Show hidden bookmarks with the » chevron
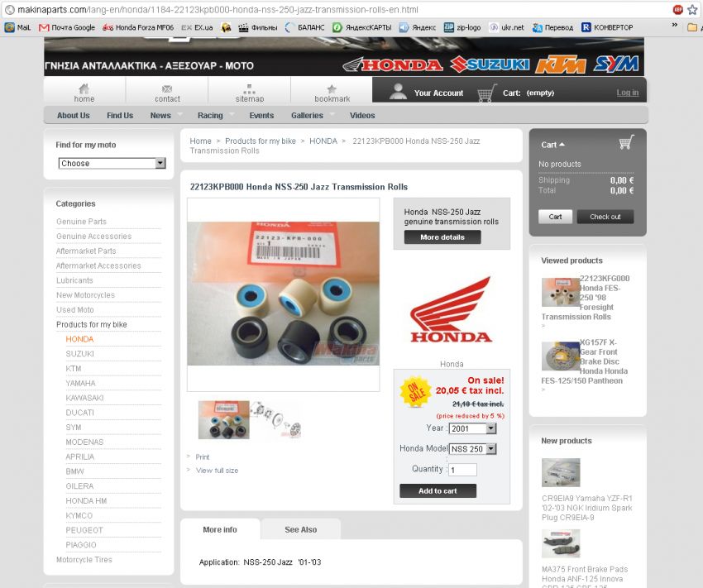This screenshot has width=703, height=588. [x=674, y=25]
